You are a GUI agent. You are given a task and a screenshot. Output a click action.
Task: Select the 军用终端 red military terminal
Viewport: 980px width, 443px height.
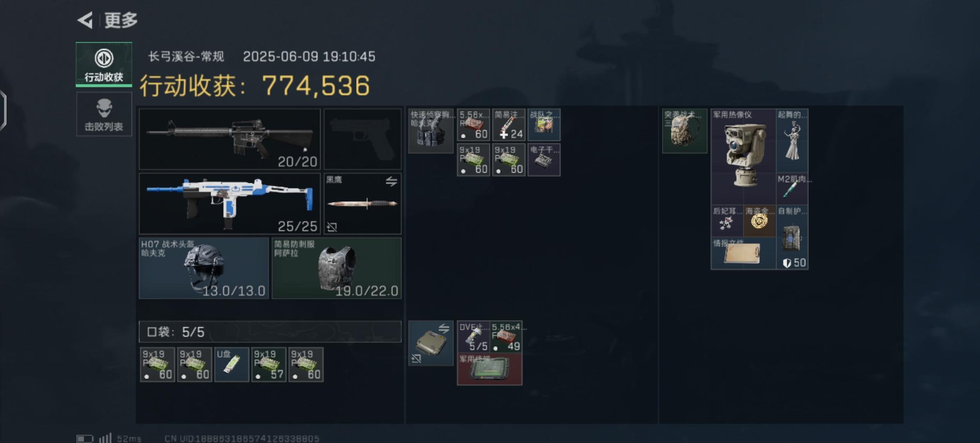(490, 369)
